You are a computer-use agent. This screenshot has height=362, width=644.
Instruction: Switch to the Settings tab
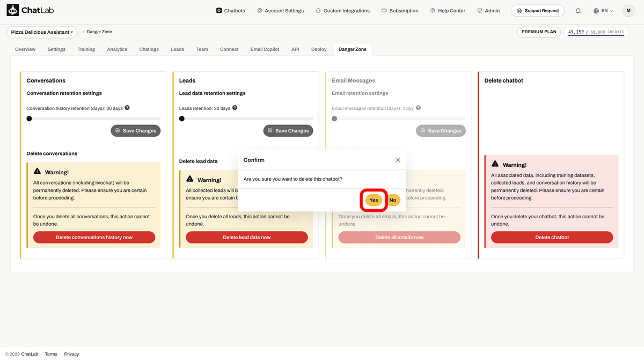[56, 49]
